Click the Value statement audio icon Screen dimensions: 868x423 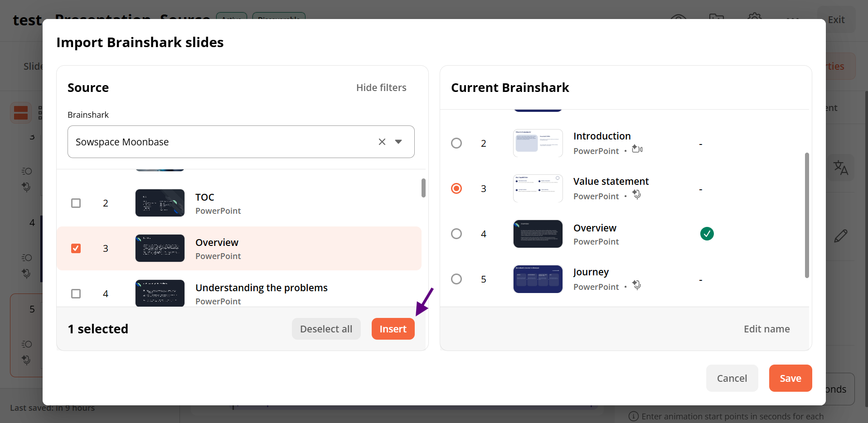coord(637,194)
